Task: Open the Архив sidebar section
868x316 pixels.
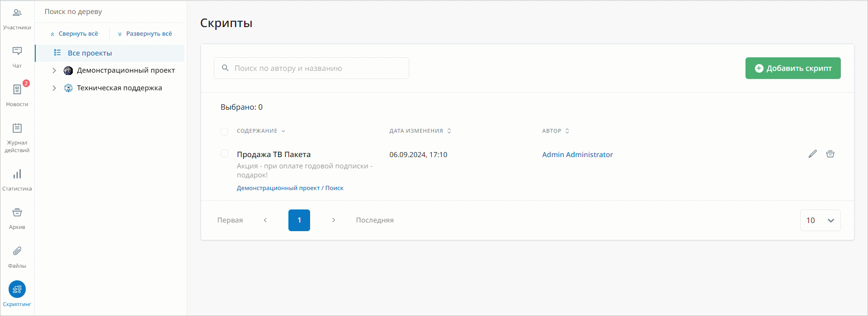Action: click(17, 218)
